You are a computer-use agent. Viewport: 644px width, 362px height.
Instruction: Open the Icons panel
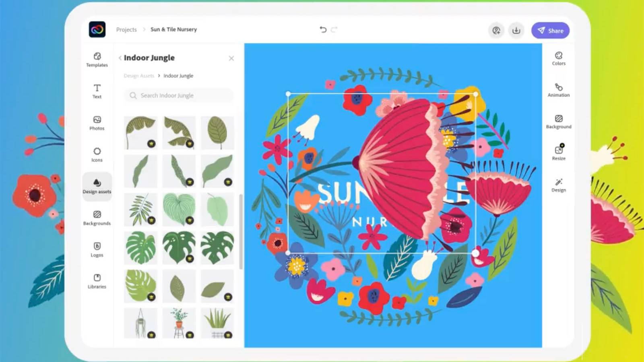coord(97,154)
